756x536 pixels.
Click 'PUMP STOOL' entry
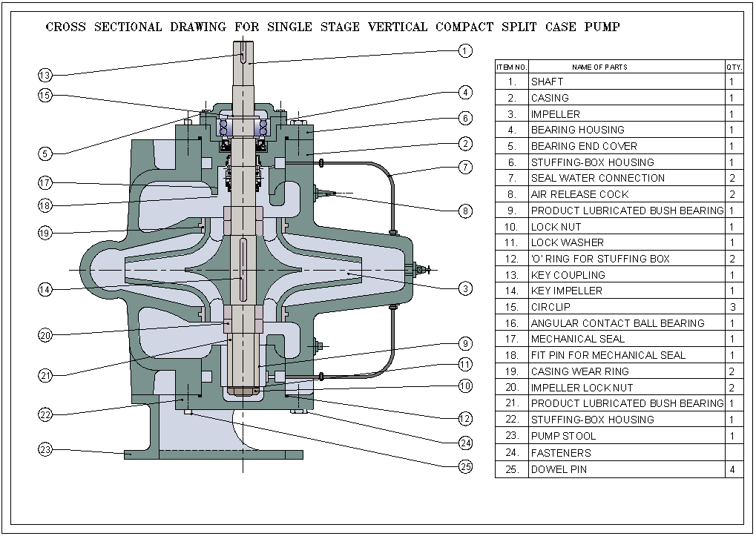click(x=563, y=437)
